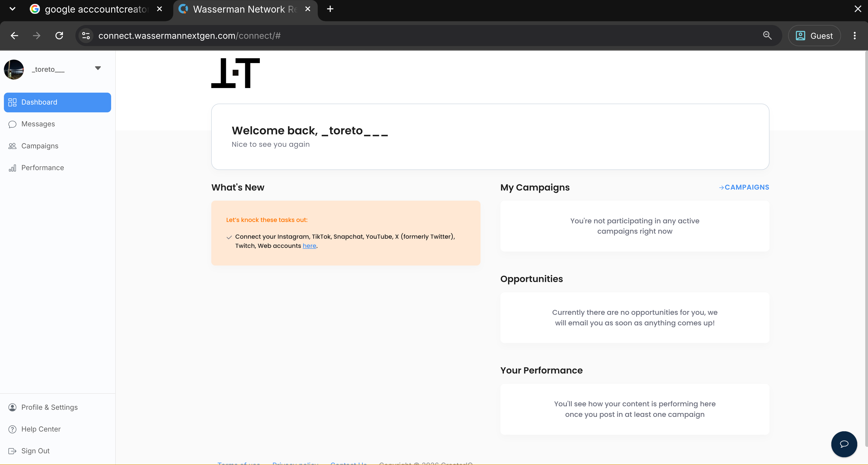Click the Guest profile button
The width and height of the screenshot is (868, 465).
[814, 35]
